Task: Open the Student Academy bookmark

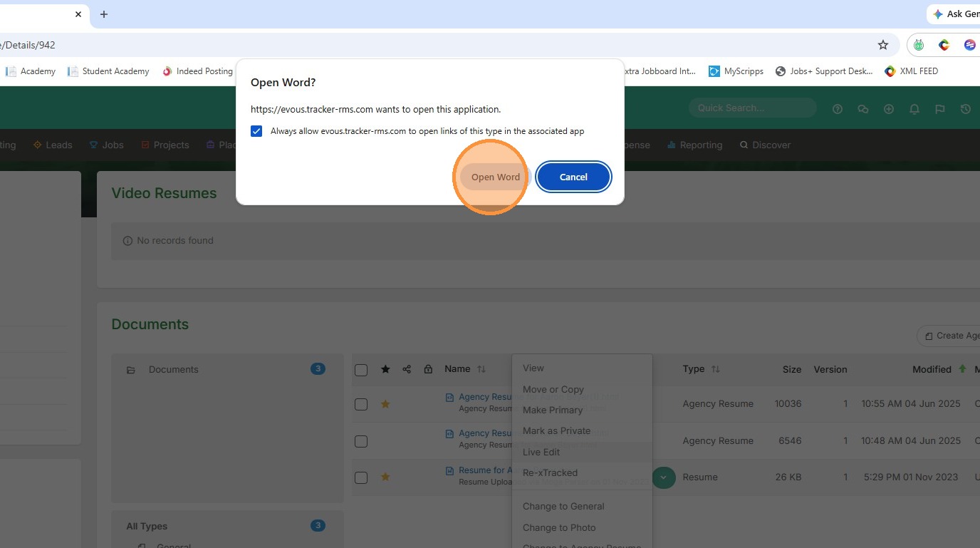Action: (108, 71)
